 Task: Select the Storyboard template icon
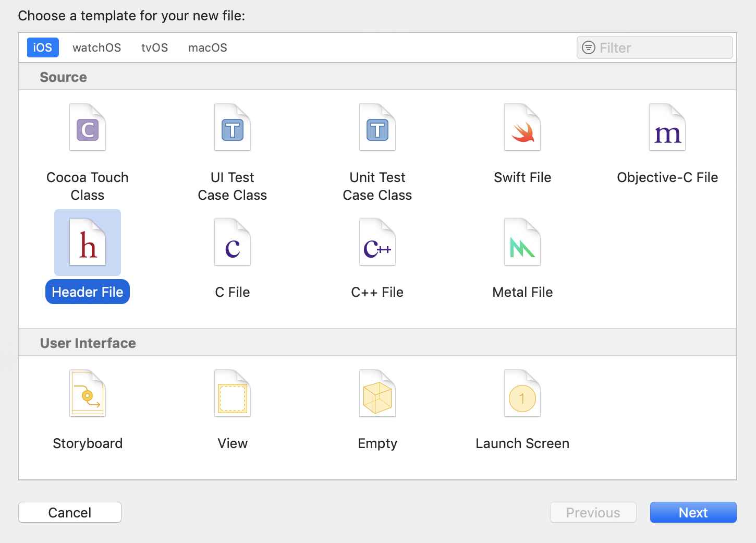pos(88,393)
